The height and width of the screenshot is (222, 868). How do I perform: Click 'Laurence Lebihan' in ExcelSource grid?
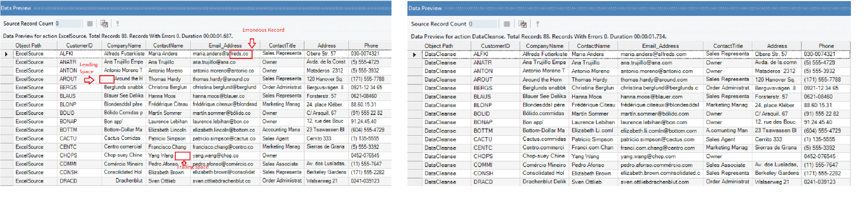coord(167,121)
